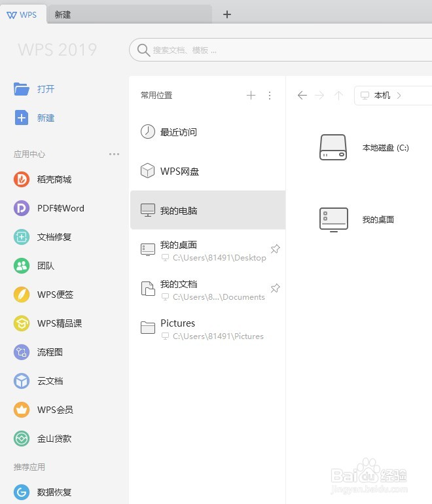Open WPS精品课 courses icon

point(22,323)
